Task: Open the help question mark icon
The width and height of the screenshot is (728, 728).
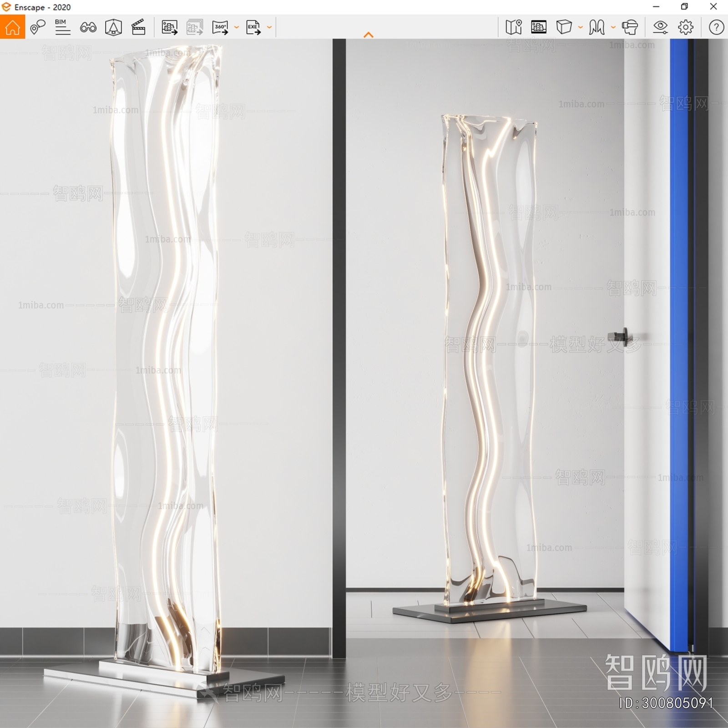Action: click(716, 27)
